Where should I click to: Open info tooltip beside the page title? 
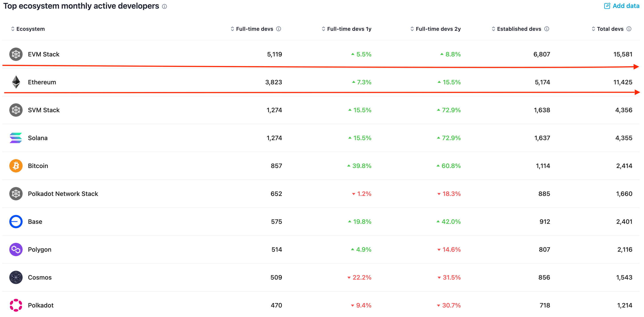pos(164,6)
